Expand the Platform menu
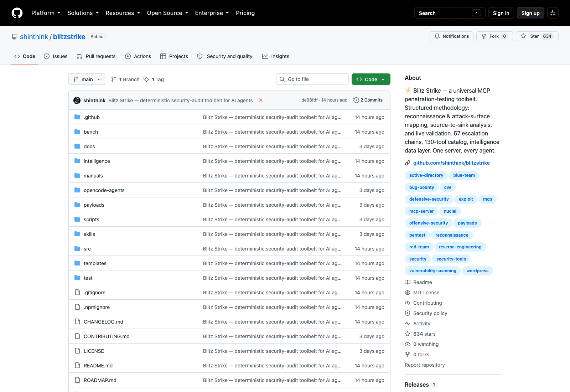Screen dimensions: 570x392 tap(46, 13)
